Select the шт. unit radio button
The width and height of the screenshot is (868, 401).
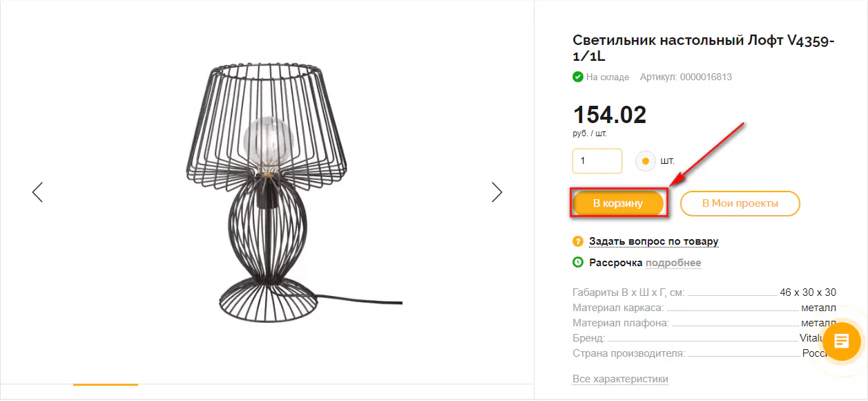[646, 161]
